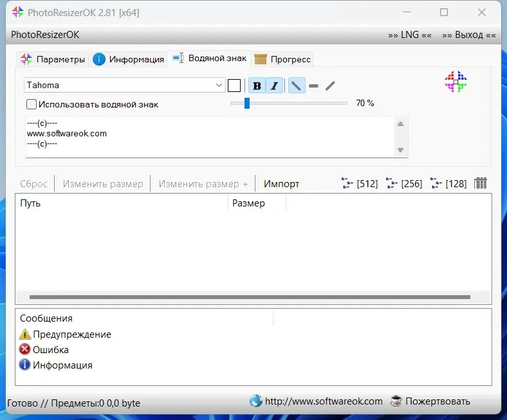Toggle Italic text for watermark
The height and width of the screenshot is (420, 507).
pyautogui.click(x=275, y=86)
